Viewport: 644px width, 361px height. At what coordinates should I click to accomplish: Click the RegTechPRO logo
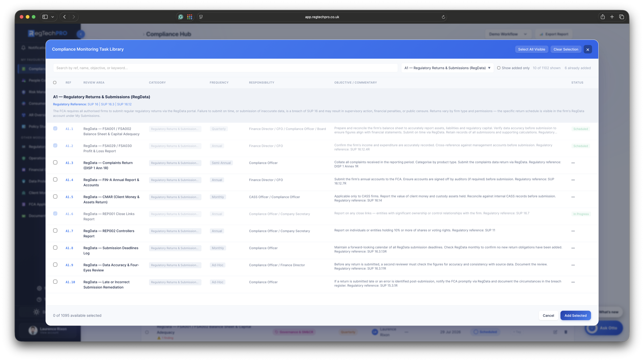point(47,33)
